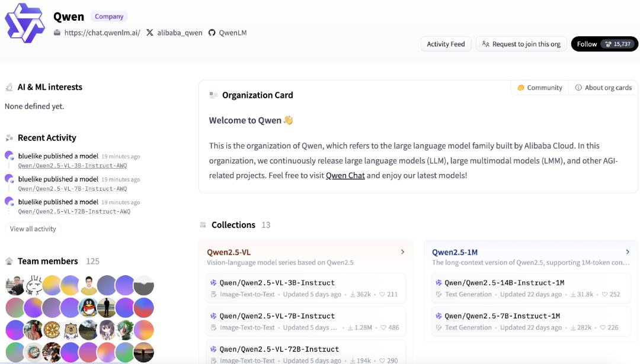This screenshot has height=364, width=640.
Task: Click the Organization Card heading icon
Action: [x=213, y=95]
